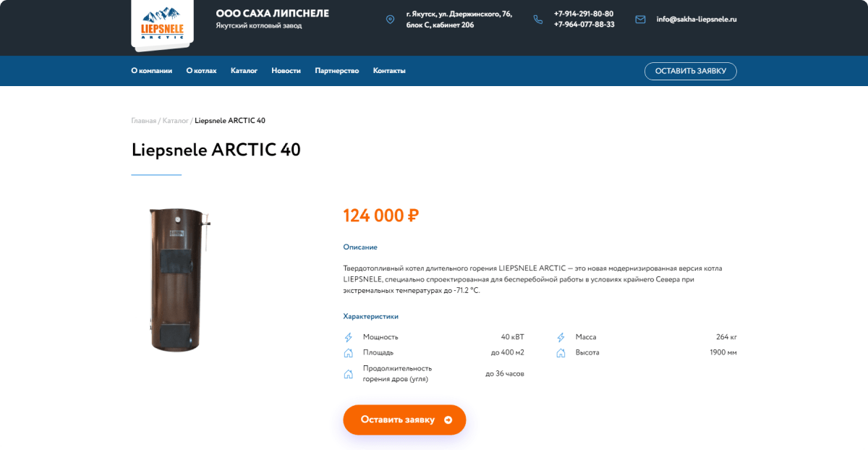Click the orange Оставить заявку button

[404, 420]
